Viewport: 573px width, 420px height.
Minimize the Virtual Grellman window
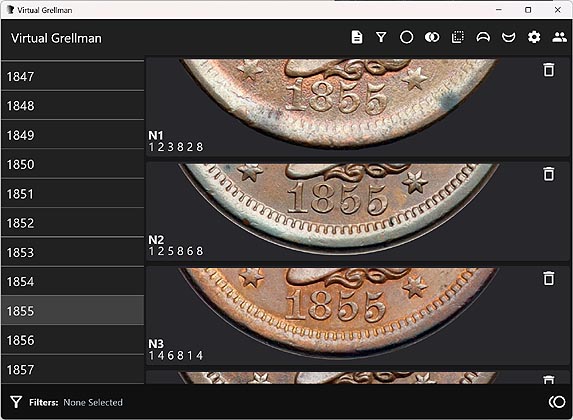(x=499, y=10)
